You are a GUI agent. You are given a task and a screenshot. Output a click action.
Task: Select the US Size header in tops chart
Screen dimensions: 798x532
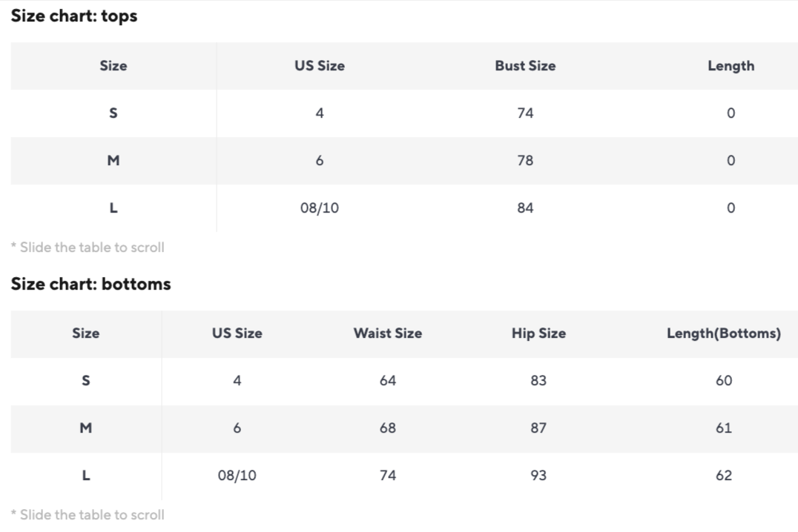pyautogui.click(x=319, y=66)
